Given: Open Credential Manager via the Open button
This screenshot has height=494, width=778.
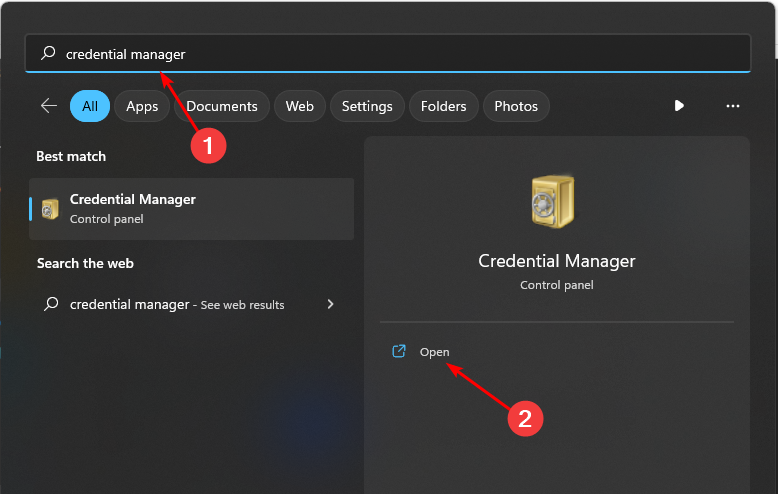Looking at the screenshot, I should 435,352.
